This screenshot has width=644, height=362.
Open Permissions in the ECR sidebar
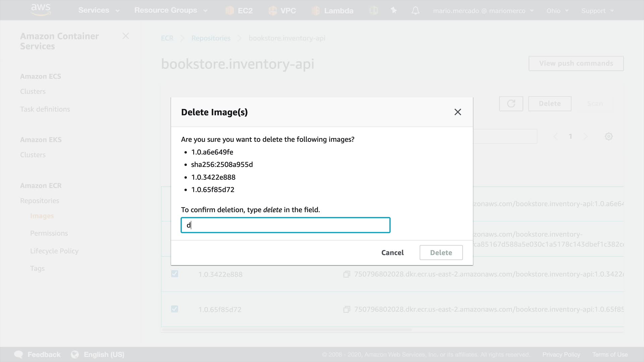[x=49, y=233]
